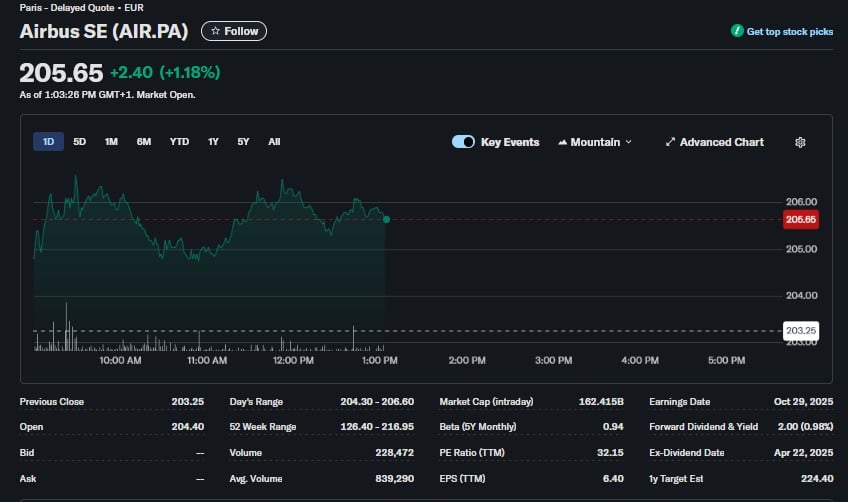Open the Advanced Chart view
The height and width of the screenshot is (502, 848).
coord(714,142)
